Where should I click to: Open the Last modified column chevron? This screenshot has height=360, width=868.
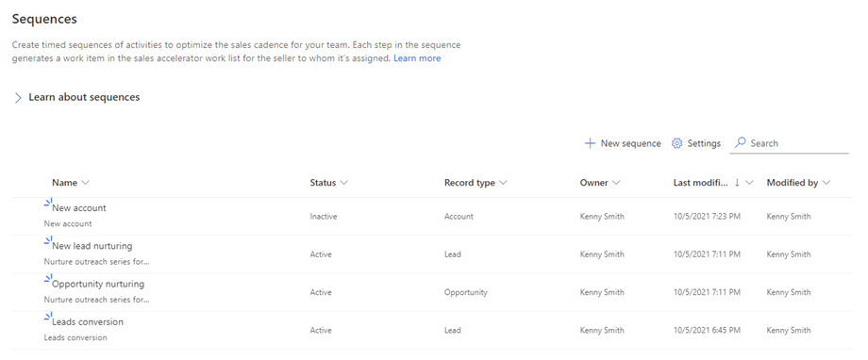tap(749, 183)
